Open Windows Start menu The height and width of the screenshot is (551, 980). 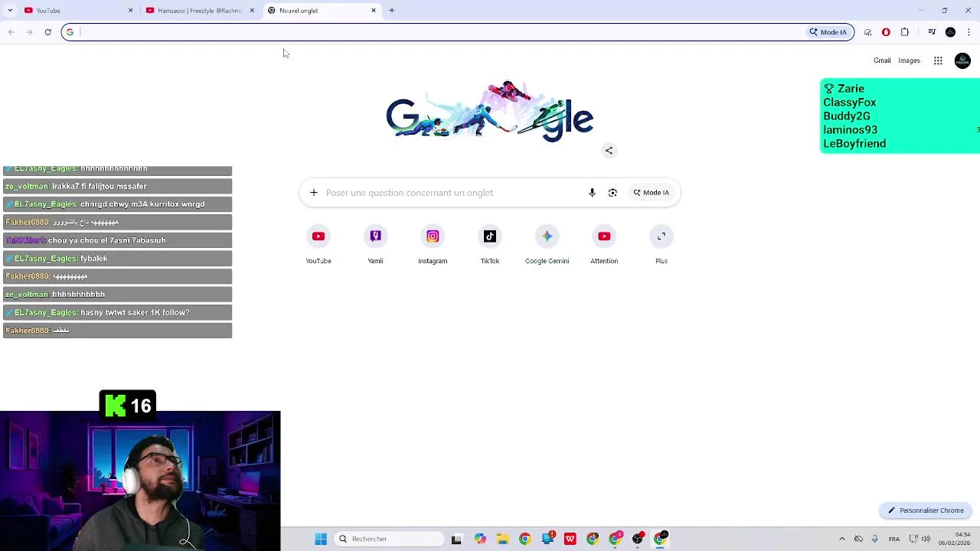(321, 539)
